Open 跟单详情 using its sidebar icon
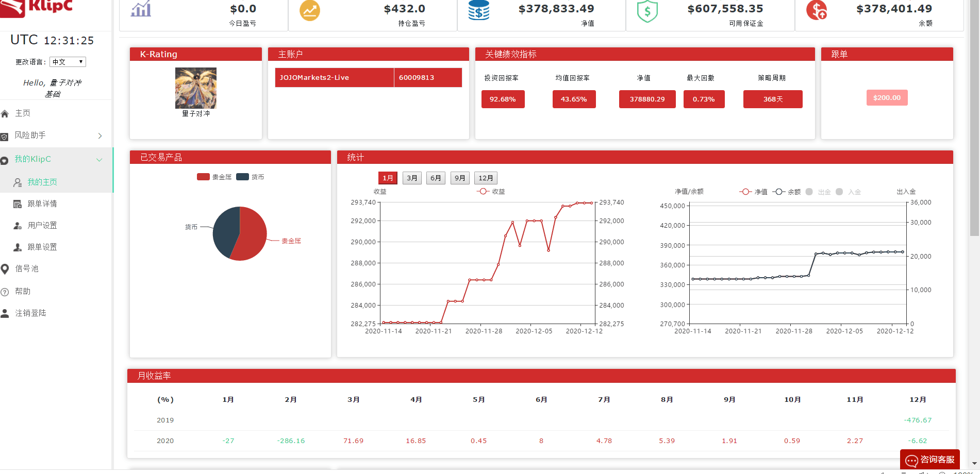980x474 pixels. [18, 204]
